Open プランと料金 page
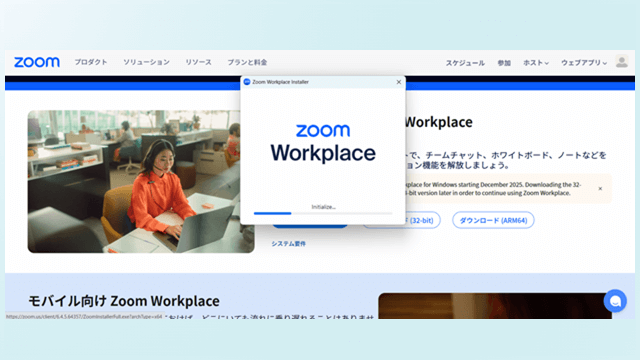This screenshot has width=640, height=360. tap(247, 62)
